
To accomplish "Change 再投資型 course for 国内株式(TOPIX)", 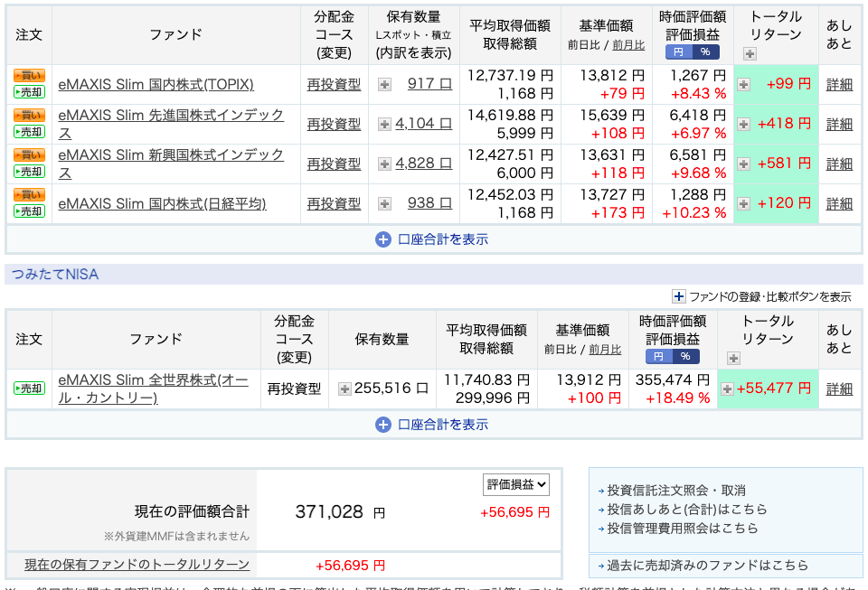I will click(x=334, y=85).
